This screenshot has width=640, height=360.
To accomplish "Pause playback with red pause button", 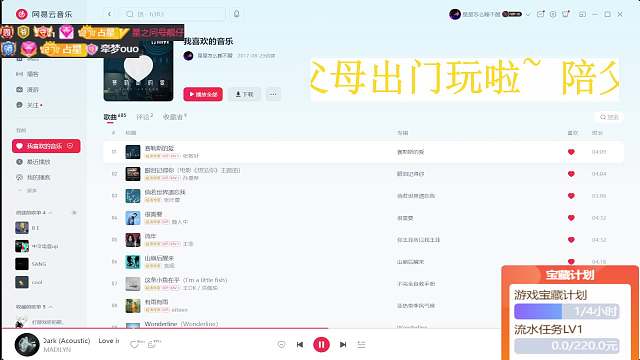I will click(321, 345).
